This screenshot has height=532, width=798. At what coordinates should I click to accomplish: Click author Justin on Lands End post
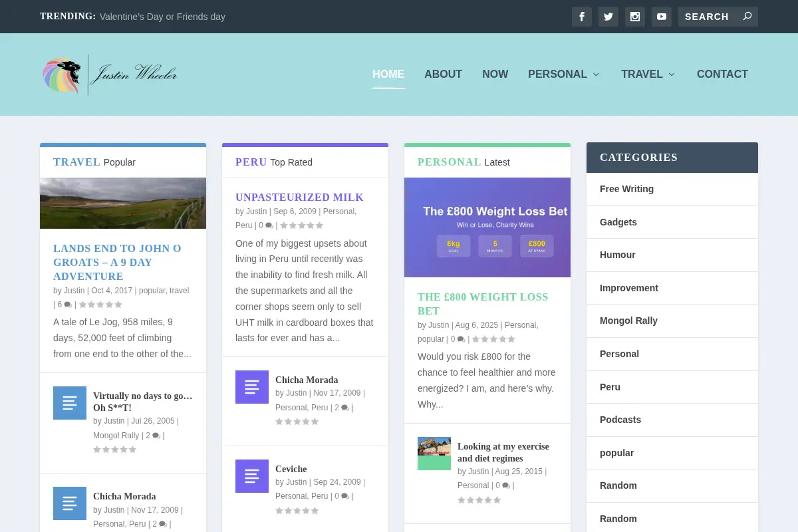point(74,291)
